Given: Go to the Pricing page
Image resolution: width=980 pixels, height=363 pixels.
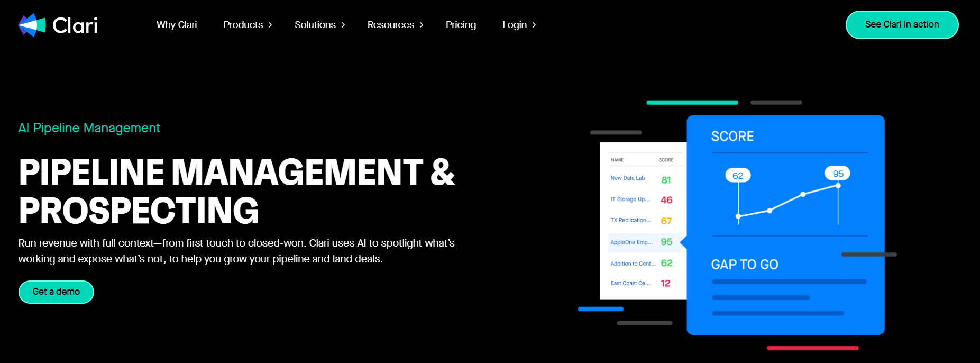Looking at the screenshot, I should pyautogui.click(x=461, y=25).
